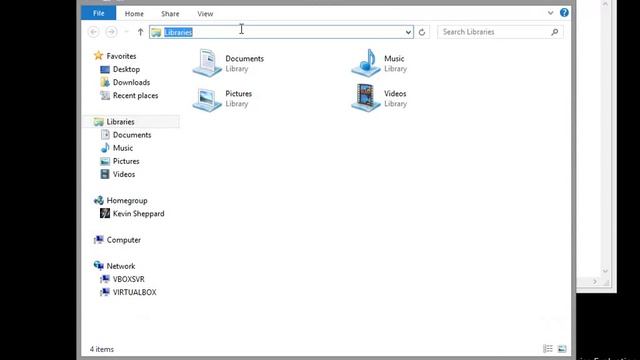Click the vertical scrollbar down arrow in background window
640x360 pixels.
click(605, 271)
